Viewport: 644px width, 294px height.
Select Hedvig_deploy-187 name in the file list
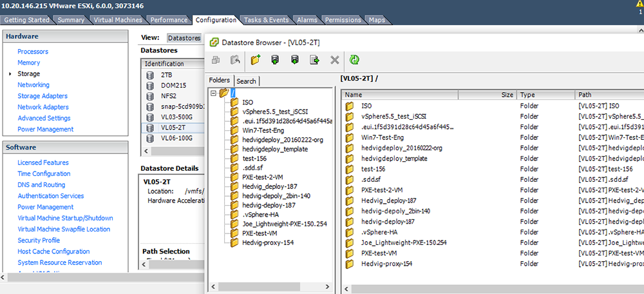388,201
